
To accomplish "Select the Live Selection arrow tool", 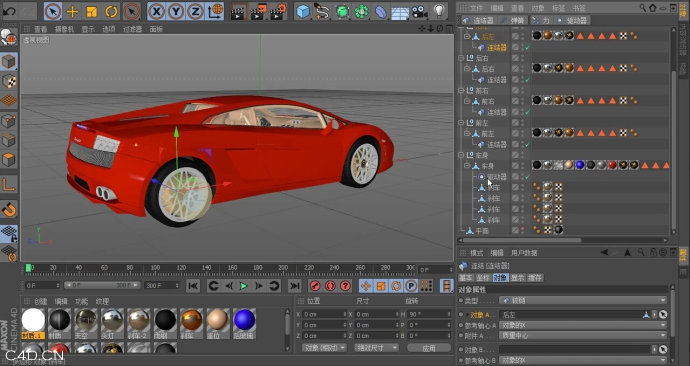I will [53, 11].
